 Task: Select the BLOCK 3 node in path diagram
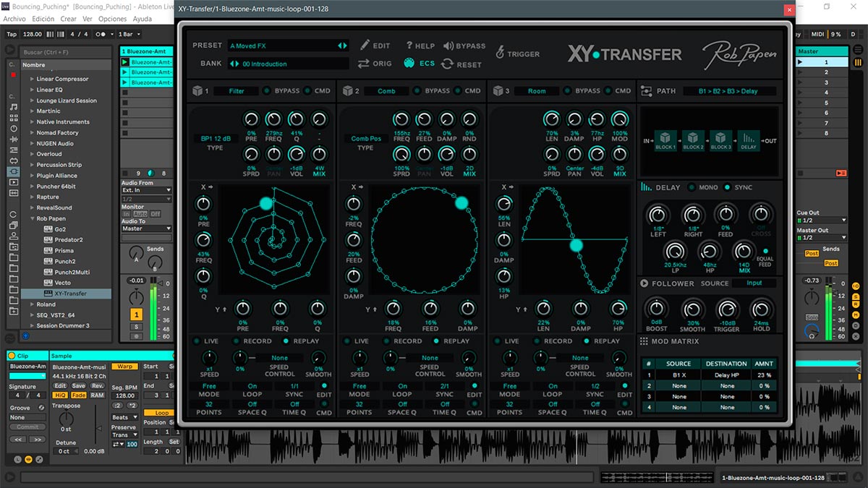click(720, 141)
